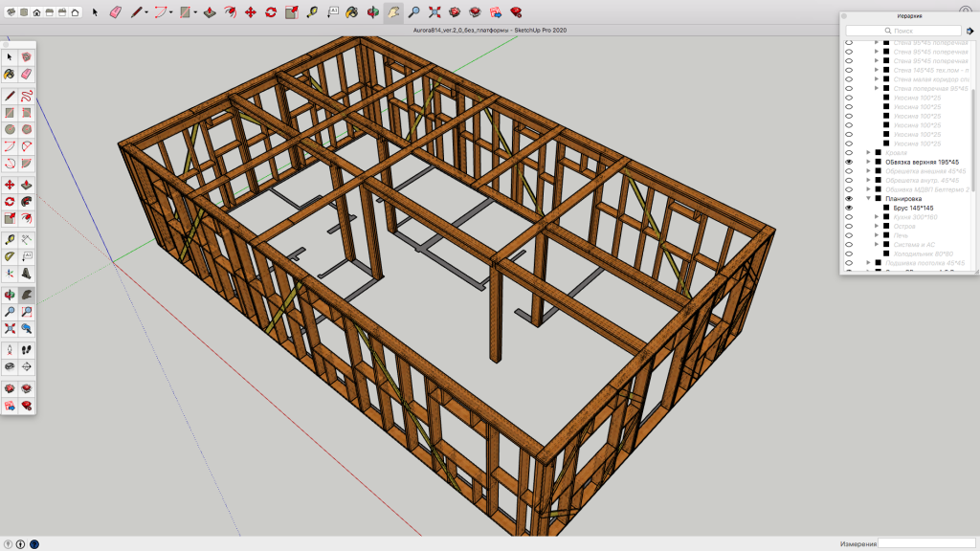Toggle visibility of 'Брус 145*145'

tap(848, 208)
